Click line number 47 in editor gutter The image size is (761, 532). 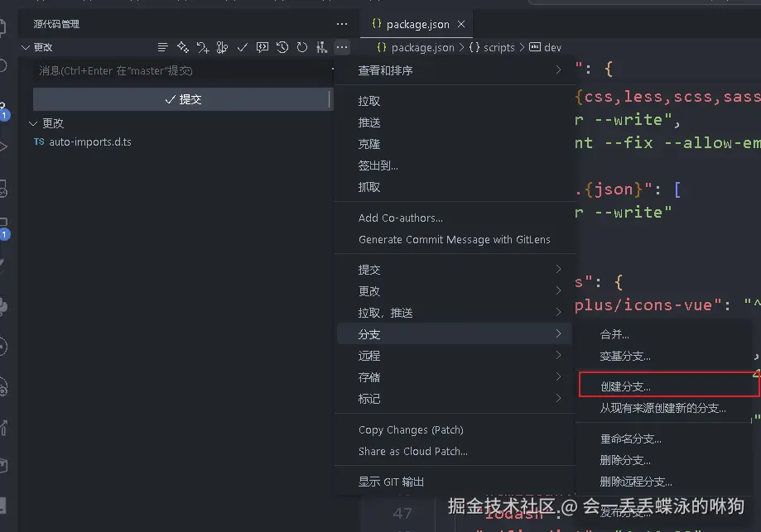tap(402, 513)
